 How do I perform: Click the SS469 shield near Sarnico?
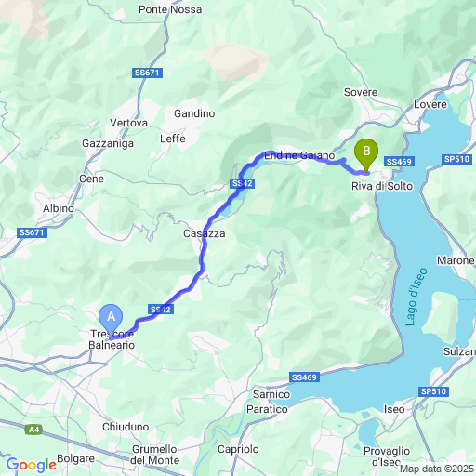(304, 377)
